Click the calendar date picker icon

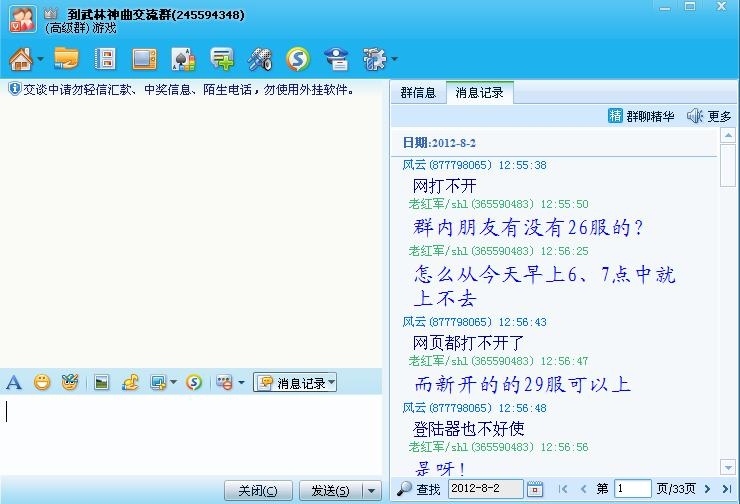coord(535,489)
